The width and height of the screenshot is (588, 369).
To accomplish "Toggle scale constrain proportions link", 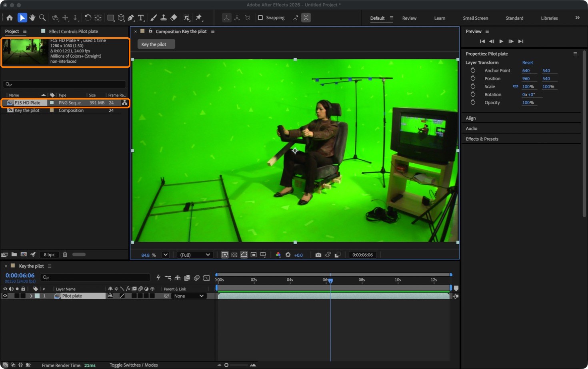I will point(516,86).
